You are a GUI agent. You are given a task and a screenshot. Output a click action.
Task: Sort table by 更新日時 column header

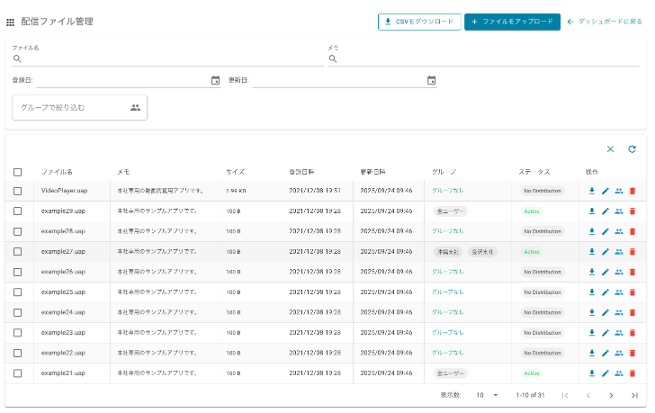(373, 172)
